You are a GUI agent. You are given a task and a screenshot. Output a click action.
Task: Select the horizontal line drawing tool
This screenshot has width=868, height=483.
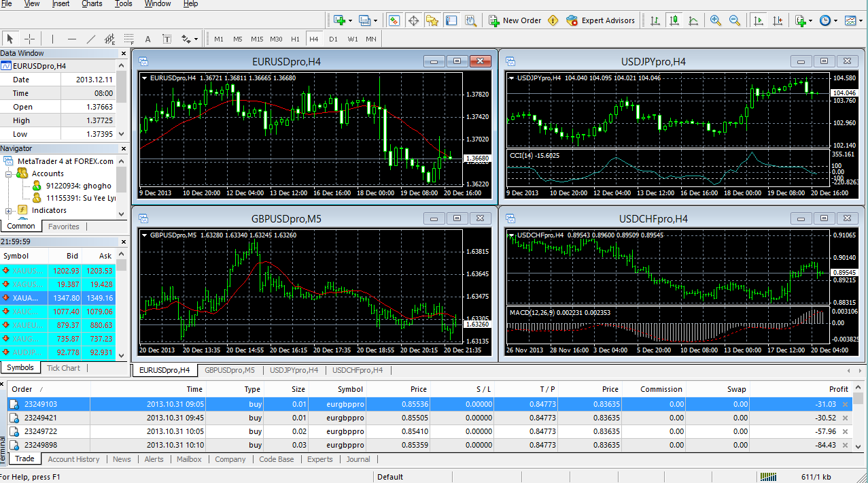(x=72, y=39)
